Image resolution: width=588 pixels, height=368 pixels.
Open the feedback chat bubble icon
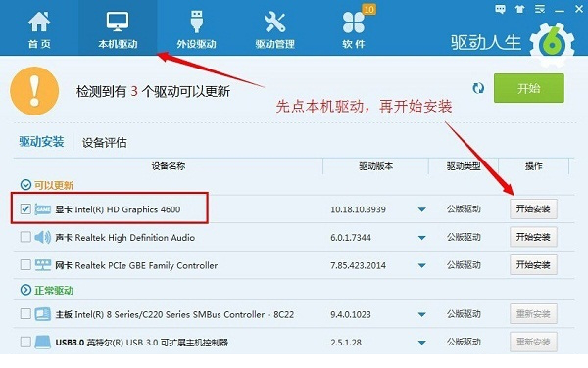tap(500, 10)
